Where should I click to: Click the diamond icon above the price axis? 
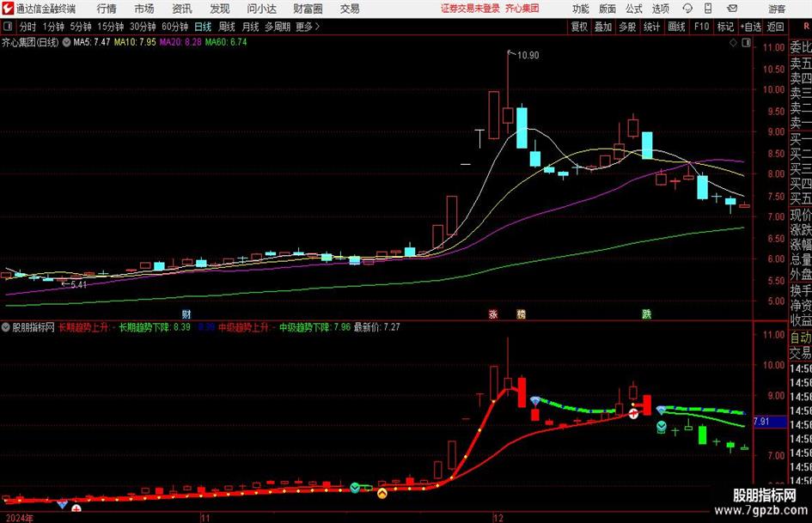pos(733,43)
